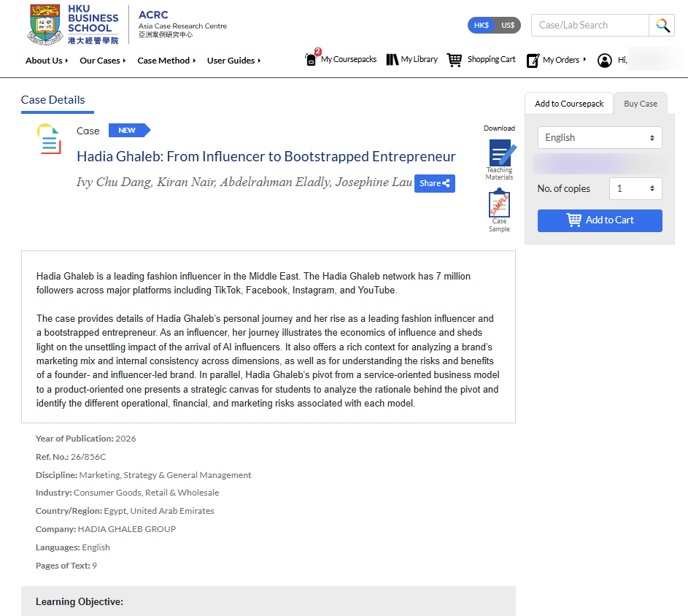Expand the About Us menu
Screen dimensions: 688x616
point(47,61)
